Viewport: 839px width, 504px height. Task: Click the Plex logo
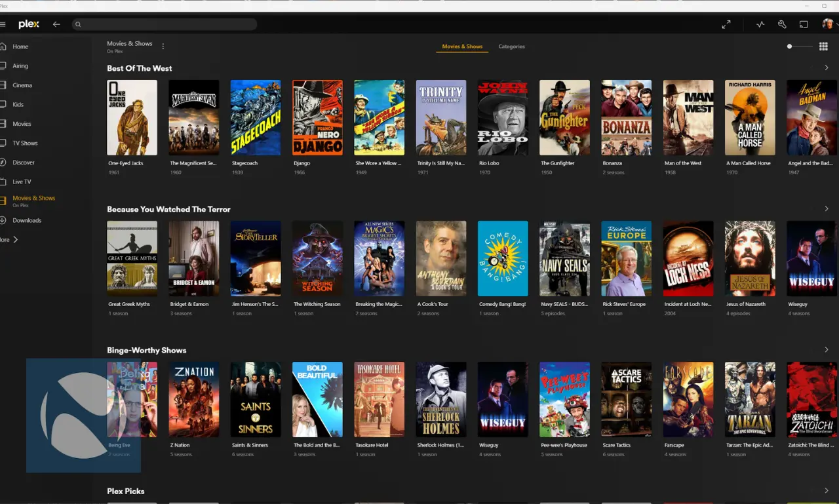tap(29, 24)
